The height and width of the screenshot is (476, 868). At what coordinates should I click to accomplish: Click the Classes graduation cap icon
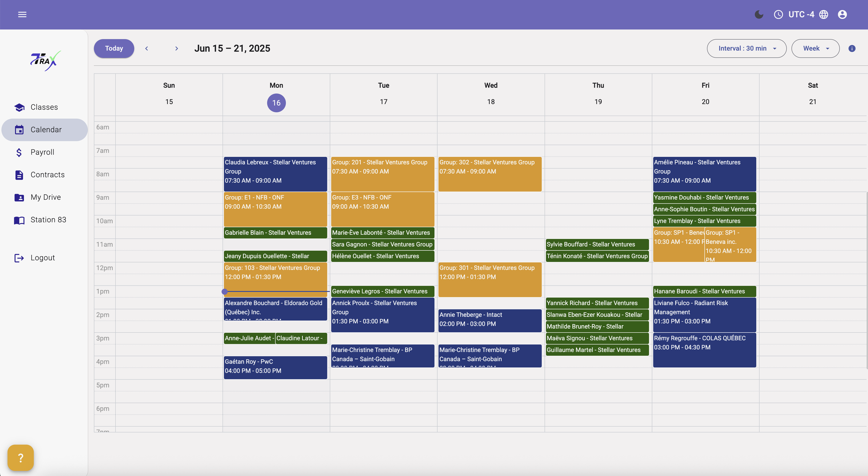pos(19,107)
